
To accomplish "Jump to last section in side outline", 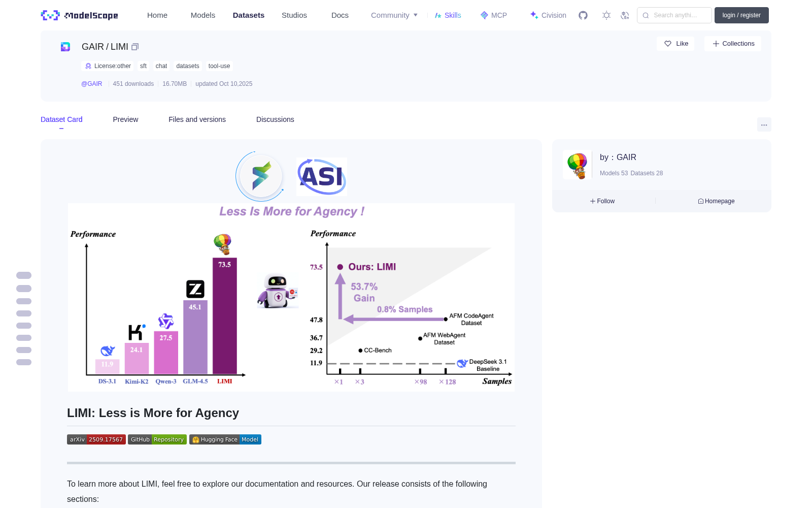I will click(24, 362).
